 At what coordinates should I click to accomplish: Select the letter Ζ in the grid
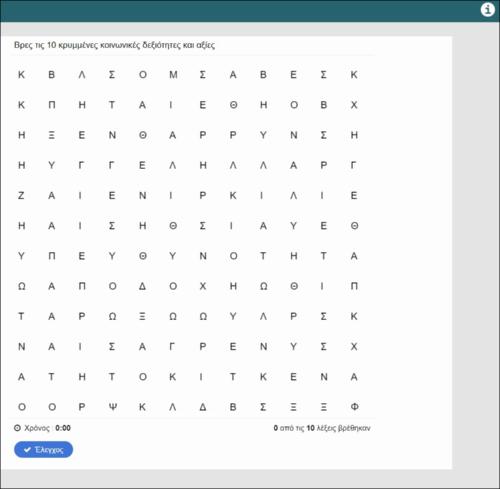[21, 195]
